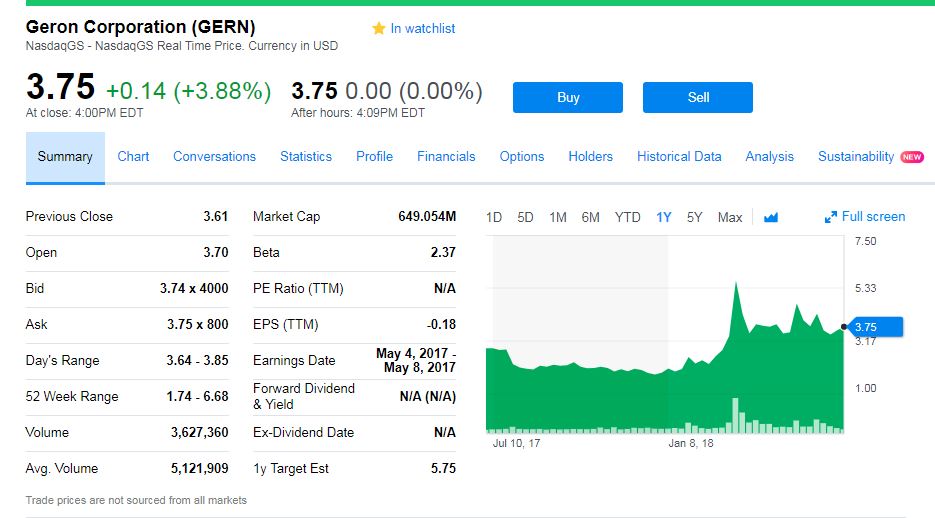Click the 3.75 current price marker on chart
Viewport: 935px width, 518px height.
tap(874, 327)
